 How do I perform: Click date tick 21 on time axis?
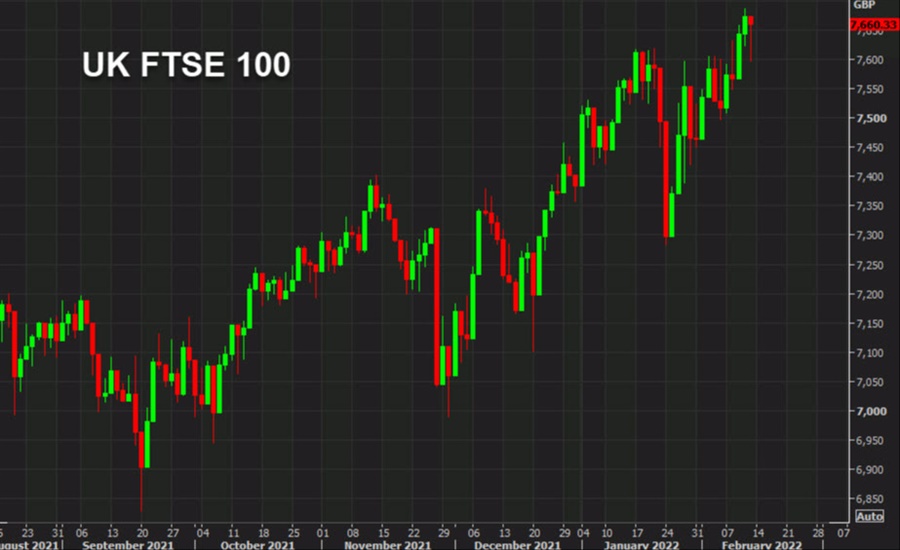788,533
